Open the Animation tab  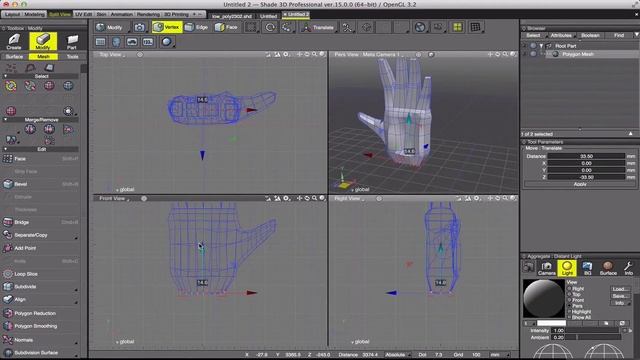(x=122, y=14)
